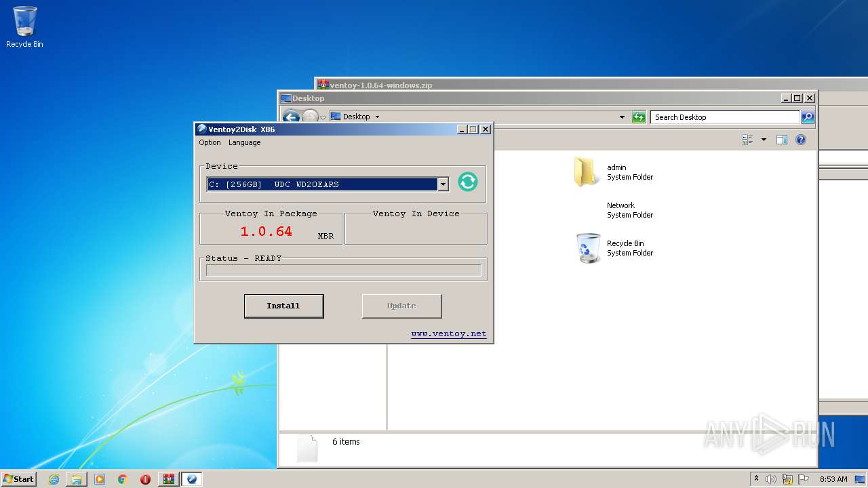
Task: Open Windows Explorer taskbar button
Action: pos(77,479)
